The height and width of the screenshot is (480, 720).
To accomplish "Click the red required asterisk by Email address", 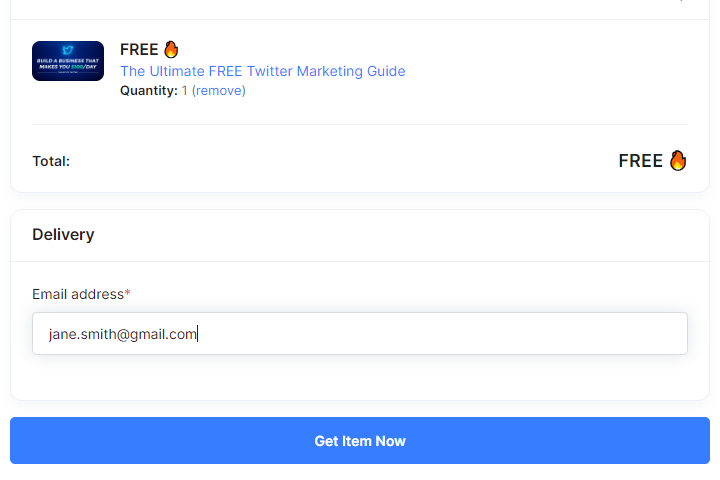I will (x=128, y=292).
